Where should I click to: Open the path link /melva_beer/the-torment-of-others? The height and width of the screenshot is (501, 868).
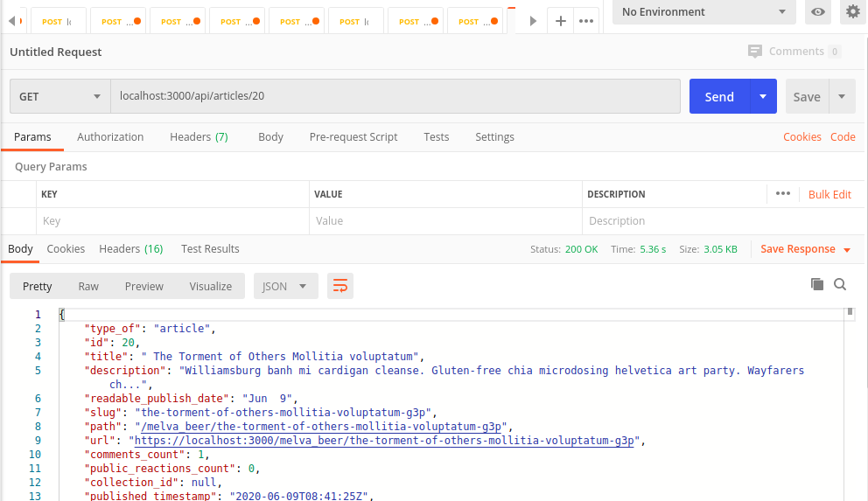point(321,427)
